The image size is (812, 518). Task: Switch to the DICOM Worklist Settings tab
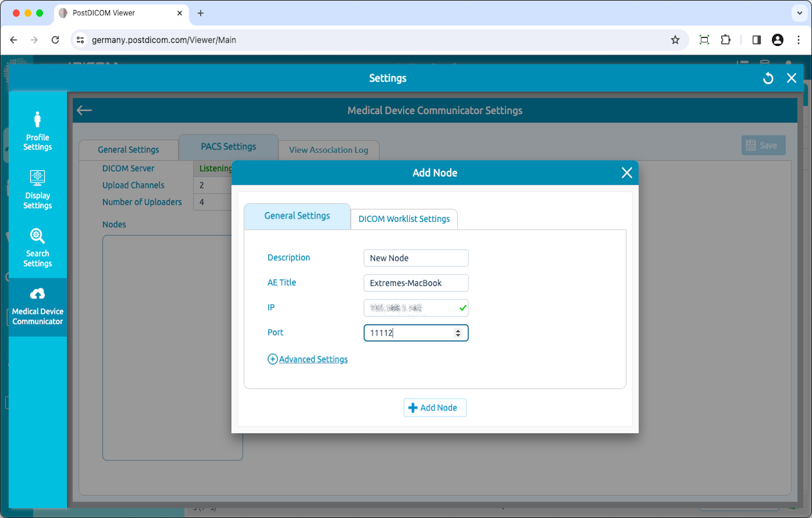coord(404,218)
